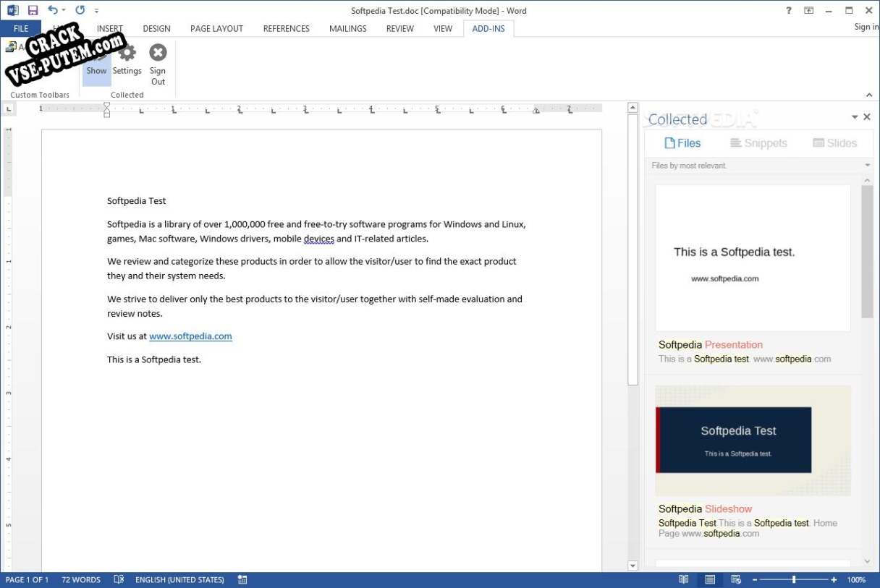Click the Collected pane scroll down arrow

click(867, 562)
